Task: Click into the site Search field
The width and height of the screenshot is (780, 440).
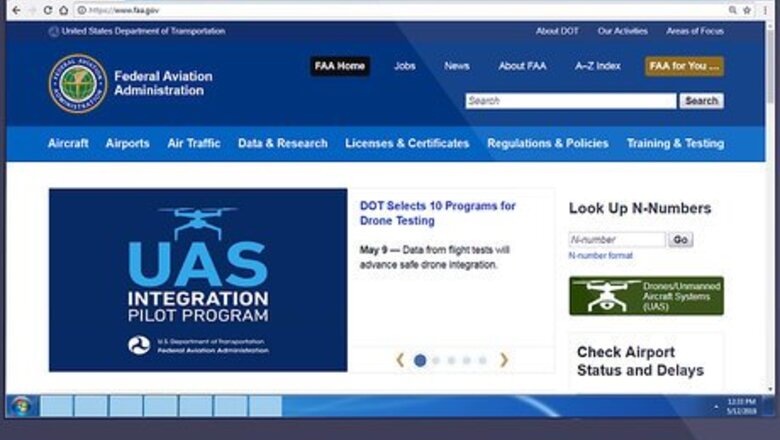Action: pos(571,101)
